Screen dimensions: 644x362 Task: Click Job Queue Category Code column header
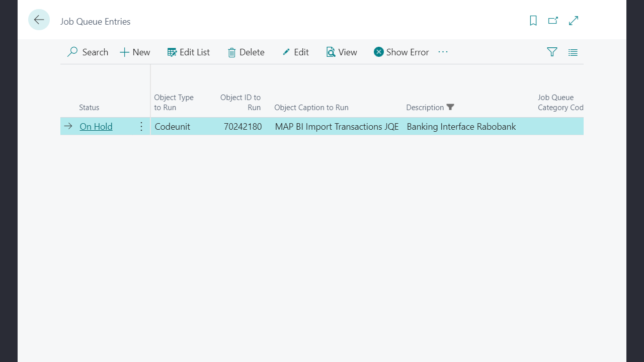click(x=560, y=103)
